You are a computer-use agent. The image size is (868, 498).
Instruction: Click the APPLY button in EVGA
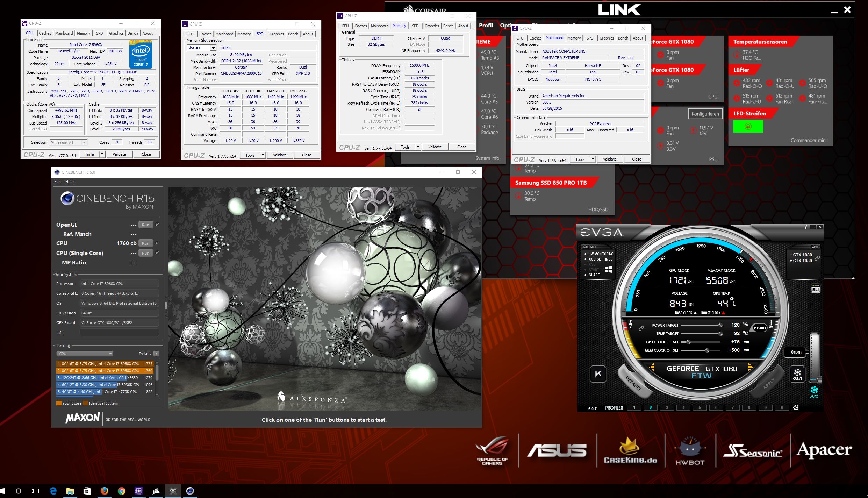pos(769,383)
